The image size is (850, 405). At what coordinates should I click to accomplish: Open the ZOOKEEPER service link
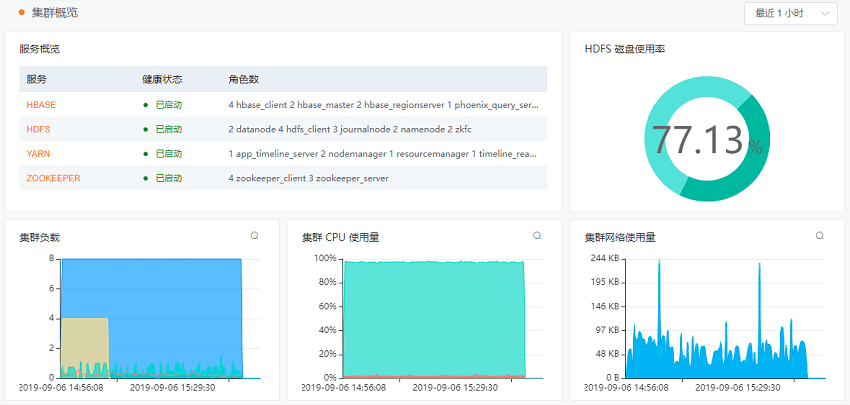point(53,178)
